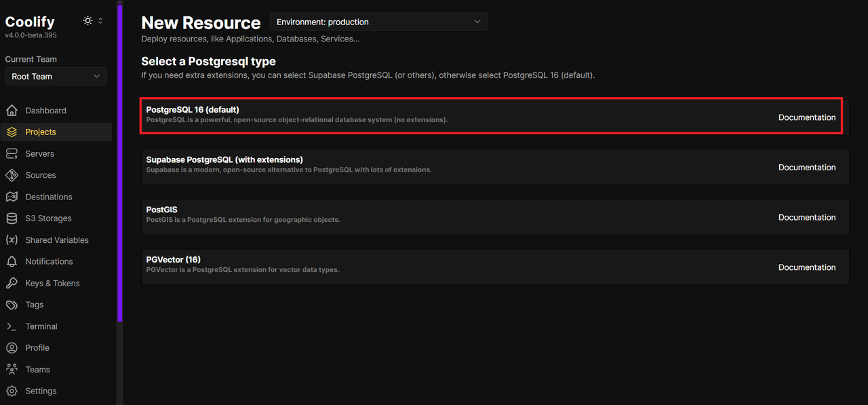Open Profile menu item
Screen dimensions: 868x405
56,348
